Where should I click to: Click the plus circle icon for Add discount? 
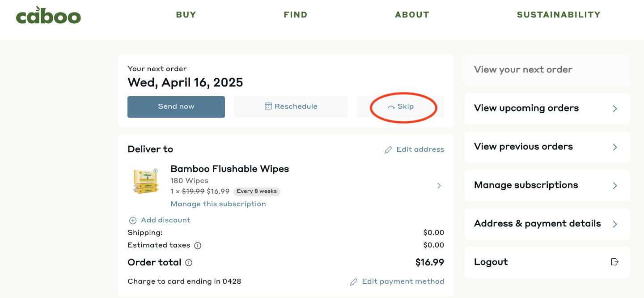[133, 221]
